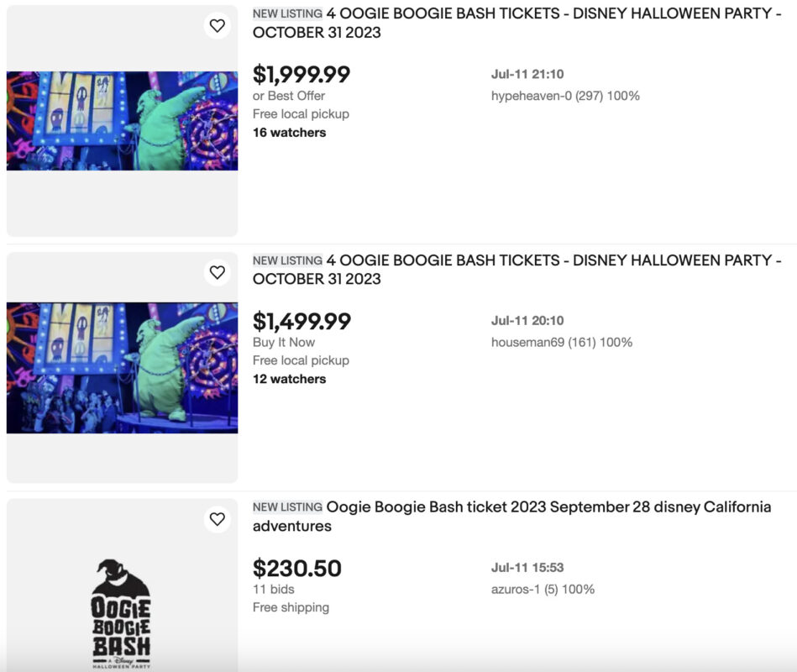
Task: Toggle watch heart on September 28 ticket listing
Action: (218, 519)
